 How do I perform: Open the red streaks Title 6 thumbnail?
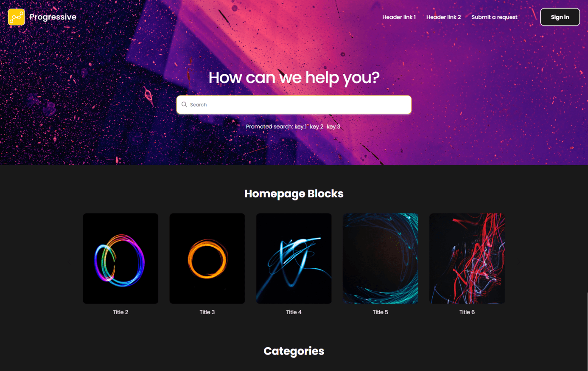pyautogui.click(x=467, y=259)
